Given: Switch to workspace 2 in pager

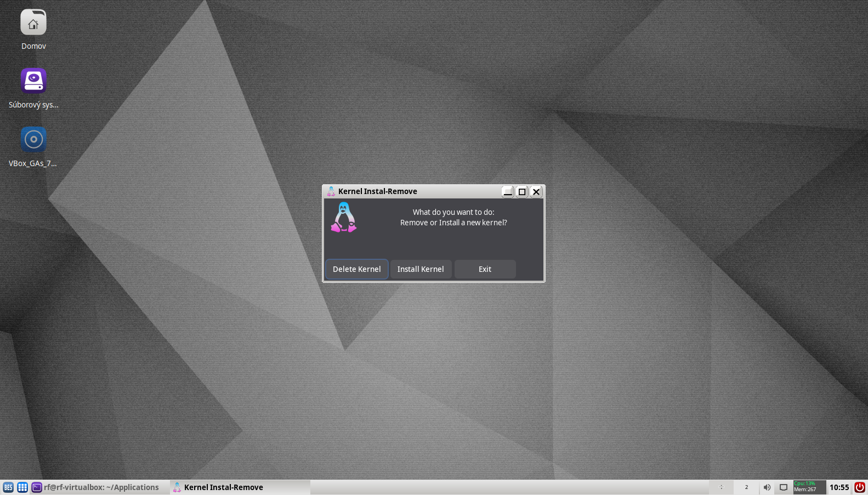Looking at the screenshot, I should point(746,487).
